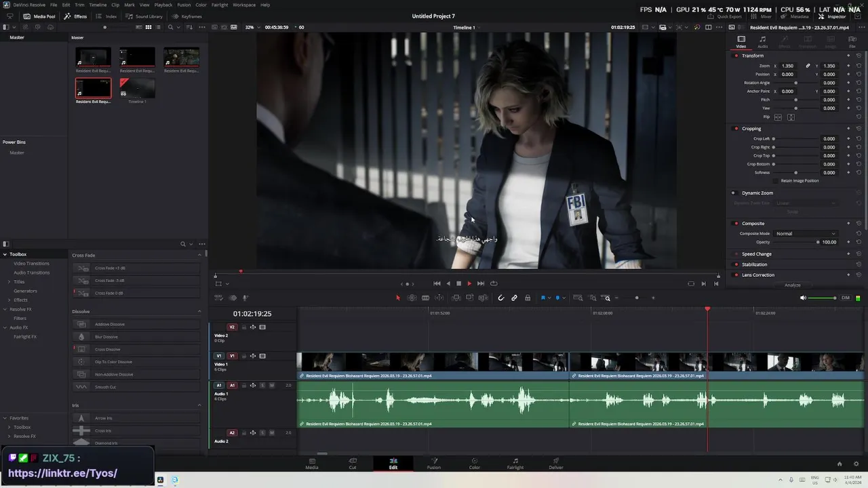The width and height of the screenshot is (868, 488).
Task: Collapse the Toolbox tree
Action: coord(5,254)
